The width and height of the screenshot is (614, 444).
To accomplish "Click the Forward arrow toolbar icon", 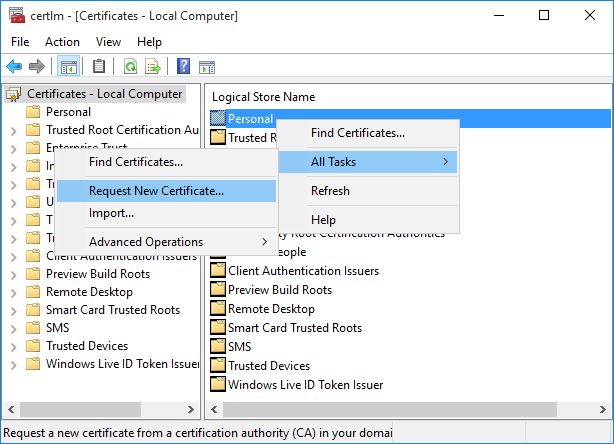I will (37, 67).
